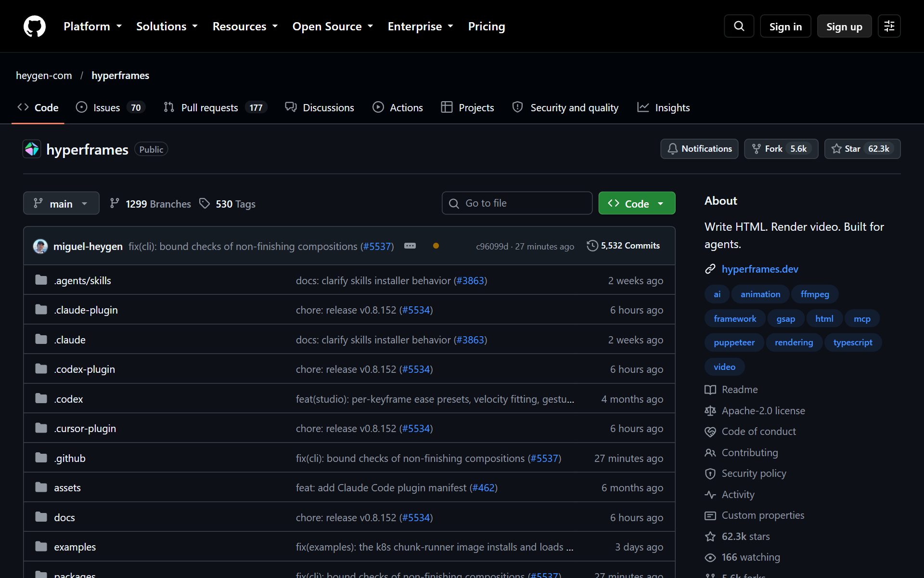Expand the Open Source menu
The image size is (924, 578).
333,26
